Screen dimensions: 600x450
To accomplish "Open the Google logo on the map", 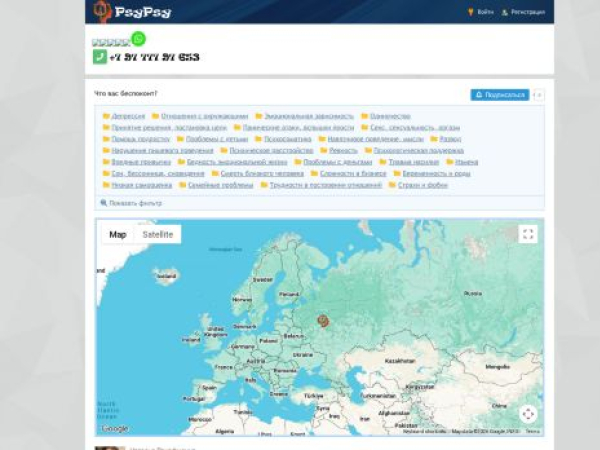I will [x=115, y=429].
